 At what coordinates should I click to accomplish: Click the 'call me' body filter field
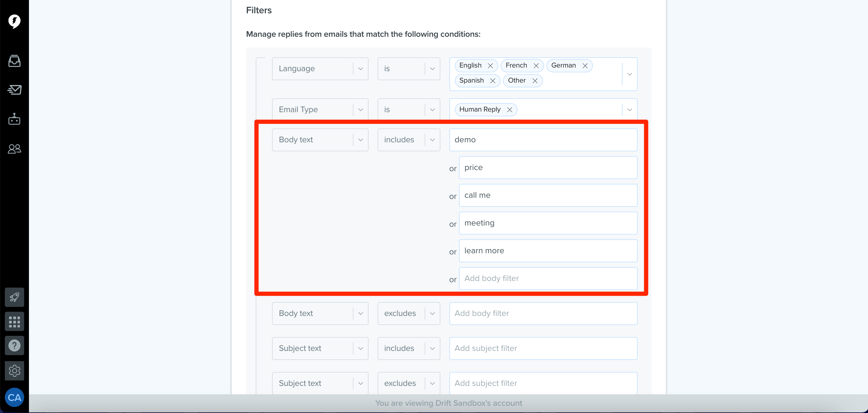(548, 195)
